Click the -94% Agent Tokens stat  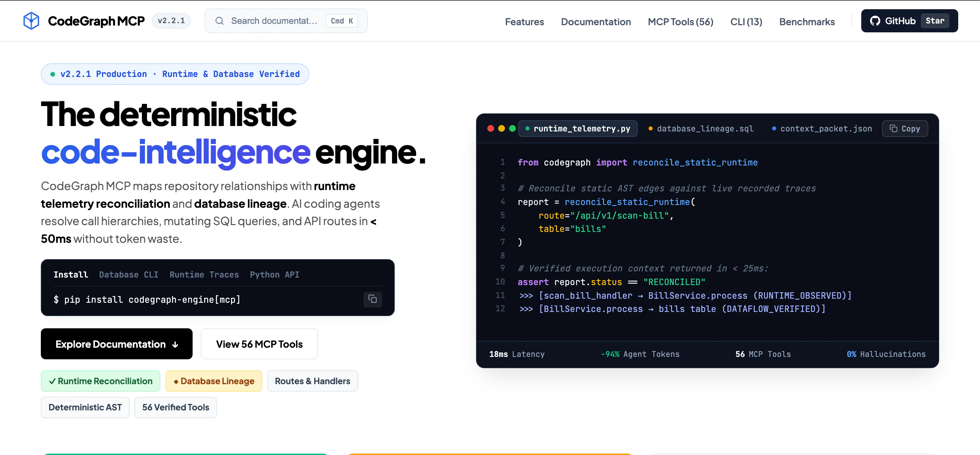pos(640,354)
